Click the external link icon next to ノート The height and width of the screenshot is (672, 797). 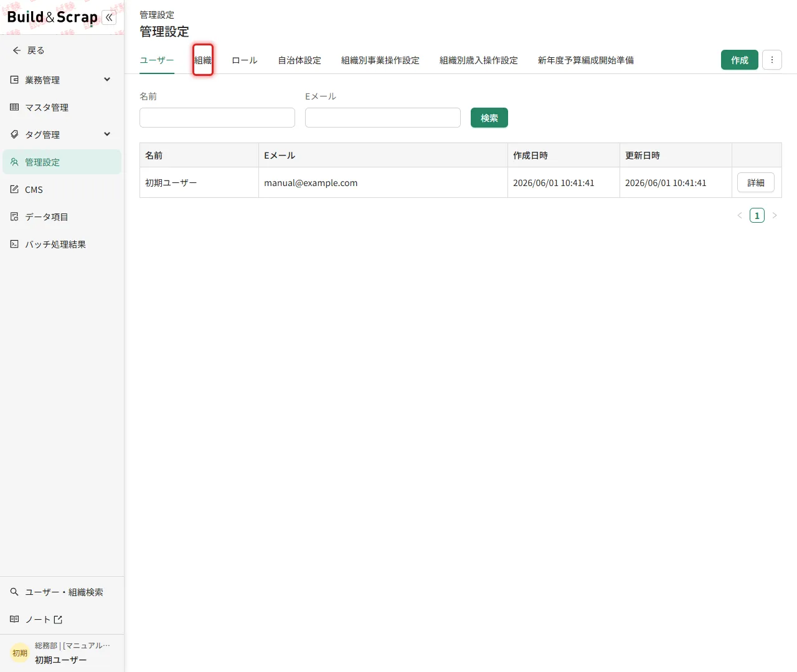[x=58, y=620]
